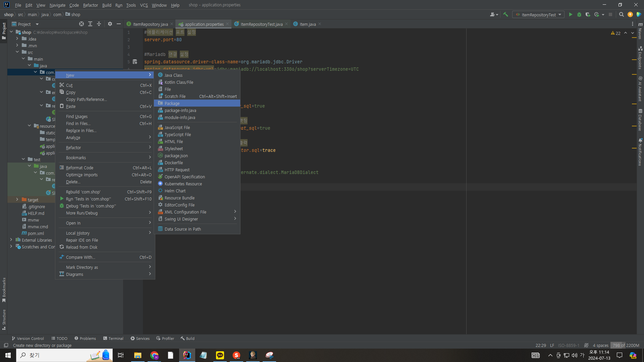Open Project panel options gear
Viewport: 644px width, 362px height.
click(110, 24)
